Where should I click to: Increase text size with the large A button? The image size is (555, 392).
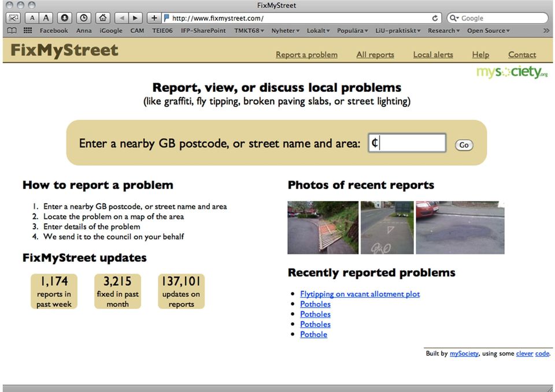pyautogui.click(x=46, y=18)
